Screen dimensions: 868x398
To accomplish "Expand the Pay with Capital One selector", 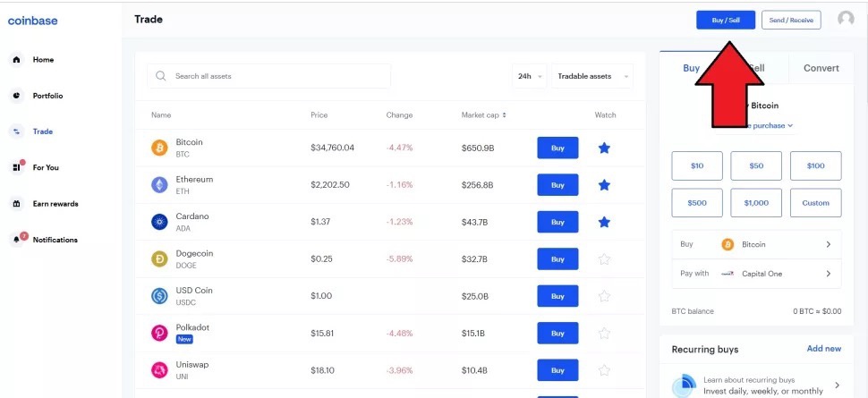I will click(756, 274).
